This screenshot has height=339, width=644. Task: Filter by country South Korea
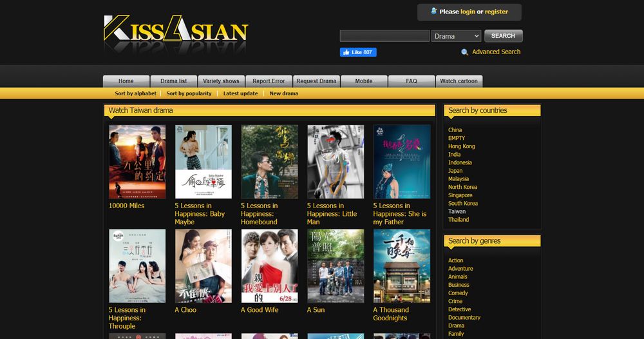pos(463,204)
